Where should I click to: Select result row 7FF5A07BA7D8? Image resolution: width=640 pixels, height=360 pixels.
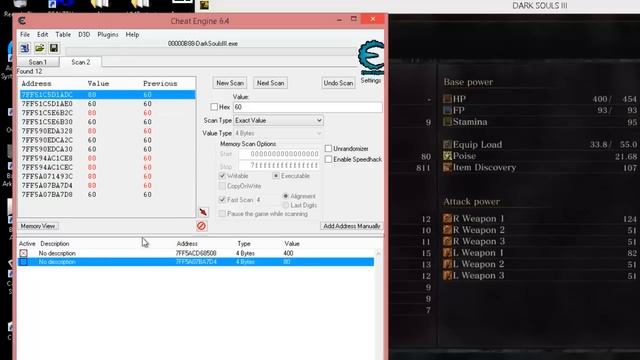pyautogui.click(x=108, y=195)
